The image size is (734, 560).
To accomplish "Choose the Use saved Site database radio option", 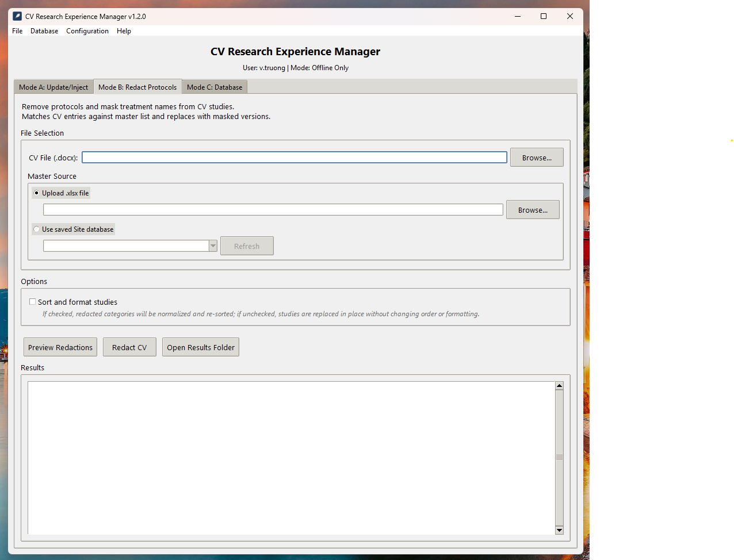I will pyautogui.click(x=73, y=229).
